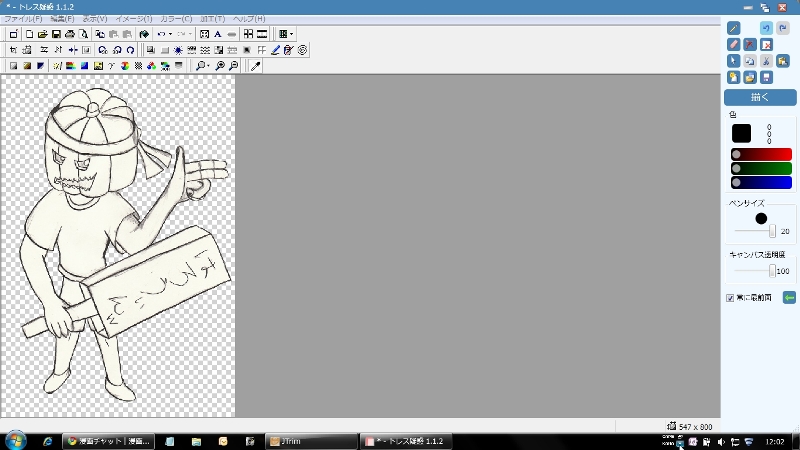Screen dimensions: 800x450
Task: Click the open folder icon in the trace panel
Action: pyautogui.click(x=749, y=77)
